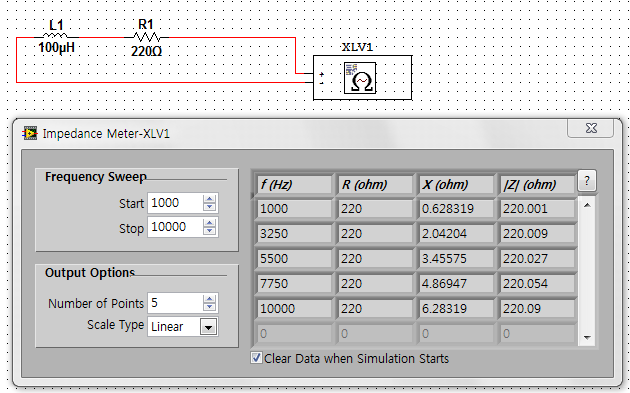Increase the Stop frequency with up arrow

[209, 223]
